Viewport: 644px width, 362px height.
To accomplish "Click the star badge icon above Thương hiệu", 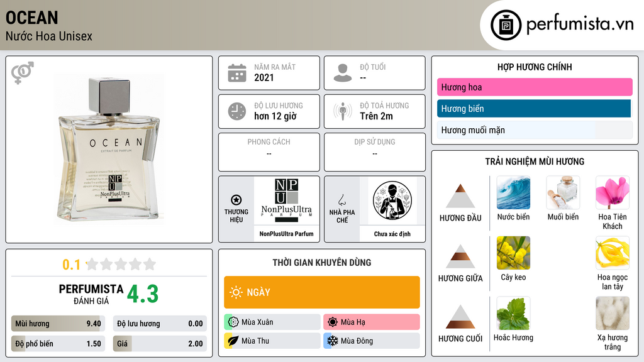I will point(236,200).
